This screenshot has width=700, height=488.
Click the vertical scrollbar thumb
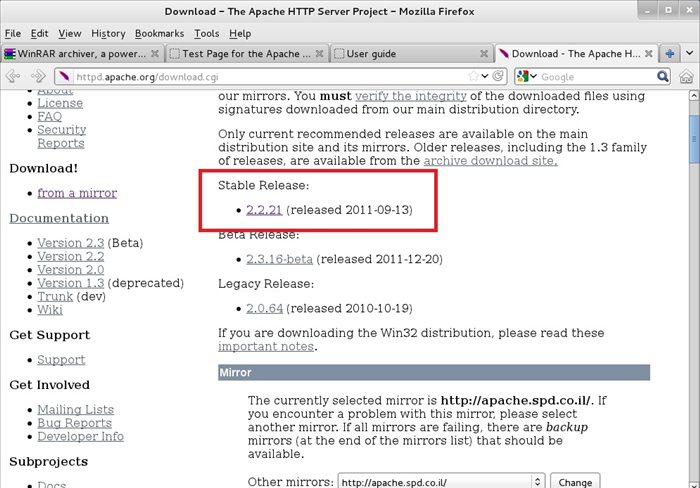(694, 140)
